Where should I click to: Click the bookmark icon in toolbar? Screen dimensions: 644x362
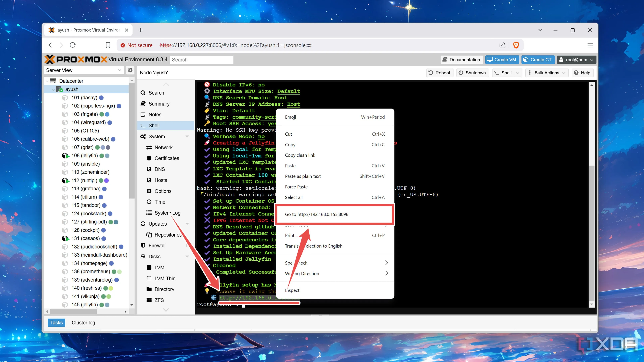tap(108, 45)
